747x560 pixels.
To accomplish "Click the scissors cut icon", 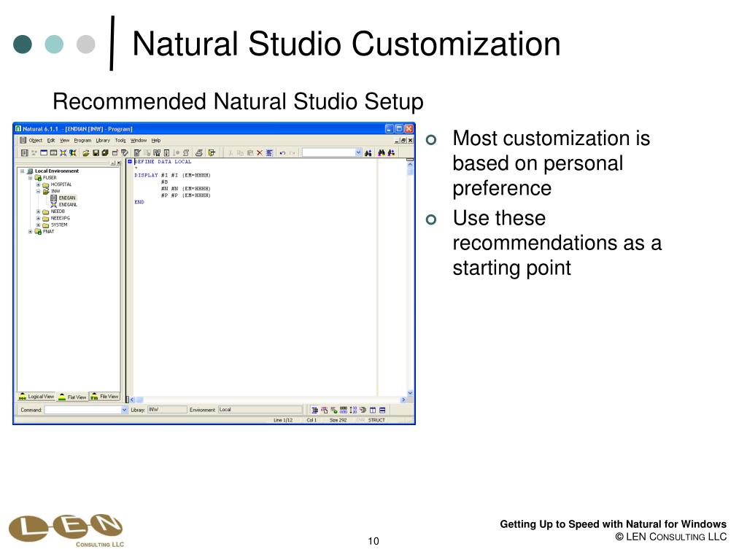I will 231,153.
